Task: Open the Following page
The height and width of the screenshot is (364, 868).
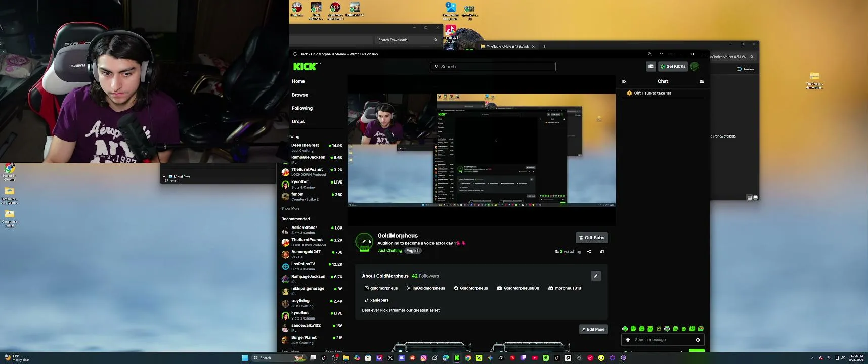Action: (x=302, y=108)
